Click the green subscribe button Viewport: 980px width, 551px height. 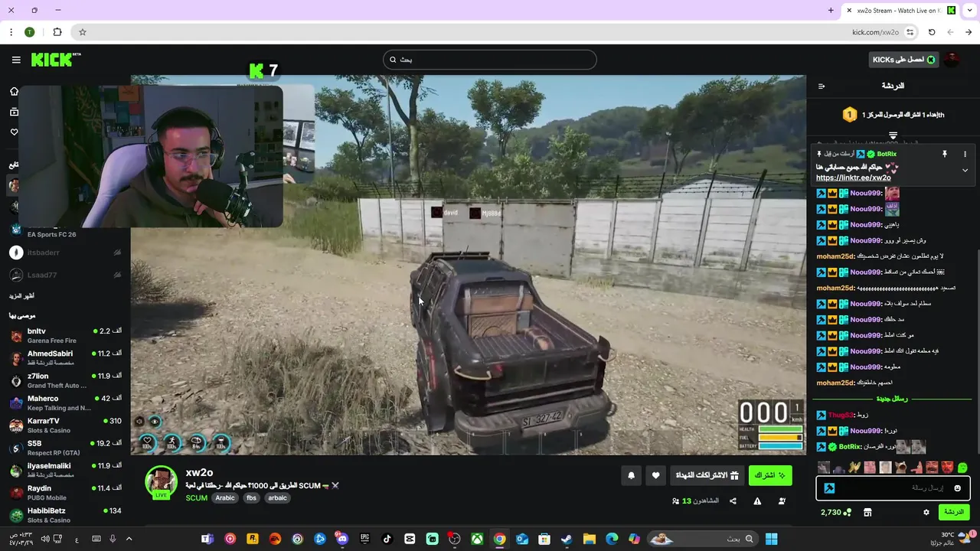click(770, 475)
